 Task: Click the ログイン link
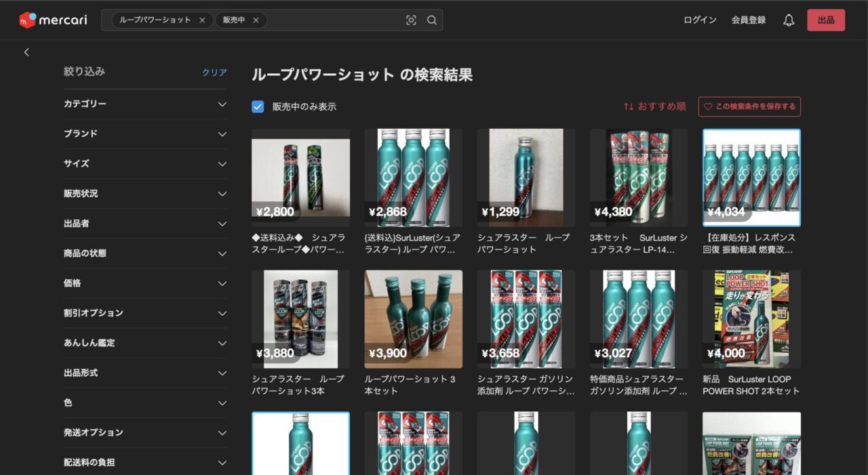click(700, 20)
